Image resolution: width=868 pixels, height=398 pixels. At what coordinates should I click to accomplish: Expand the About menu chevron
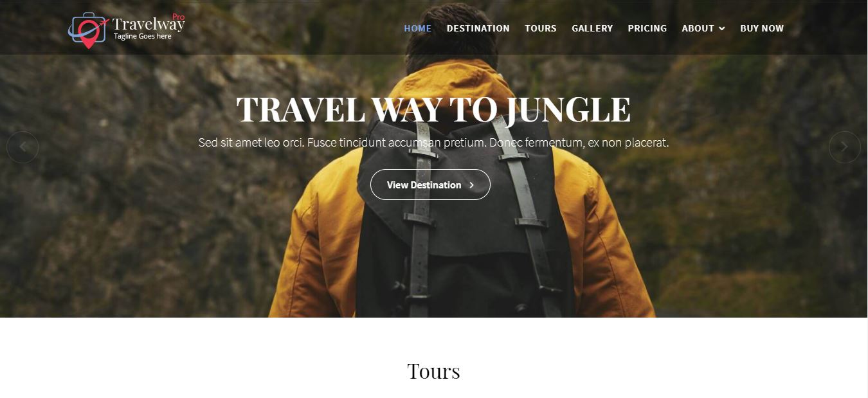pyautogui.click(x=722, y=28)
